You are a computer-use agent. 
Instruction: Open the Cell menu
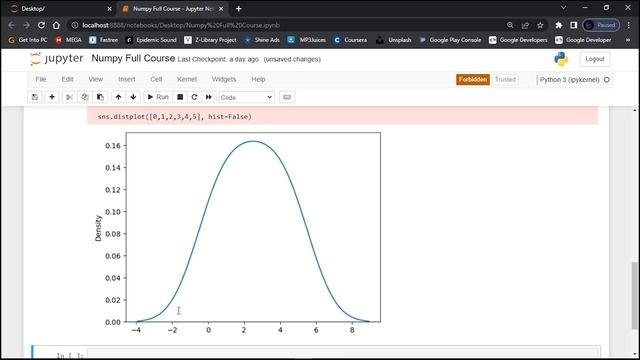(x=156, y=79)
